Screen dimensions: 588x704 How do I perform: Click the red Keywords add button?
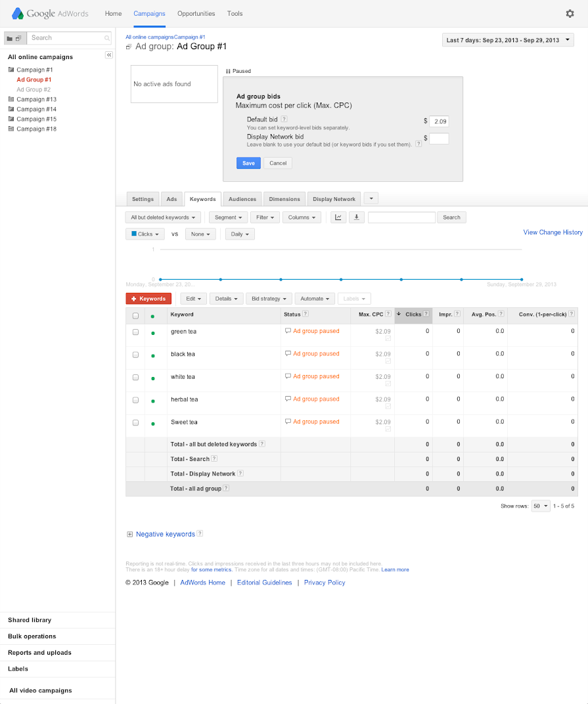point(148,299)
